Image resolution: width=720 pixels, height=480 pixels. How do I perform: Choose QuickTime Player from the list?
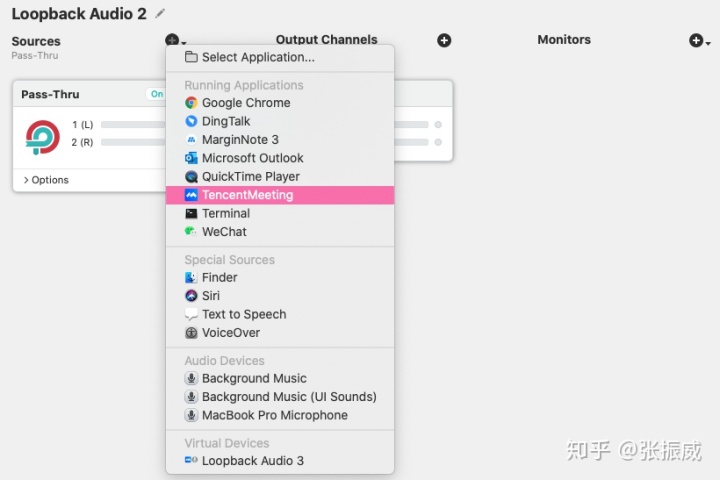click(280, 176)
